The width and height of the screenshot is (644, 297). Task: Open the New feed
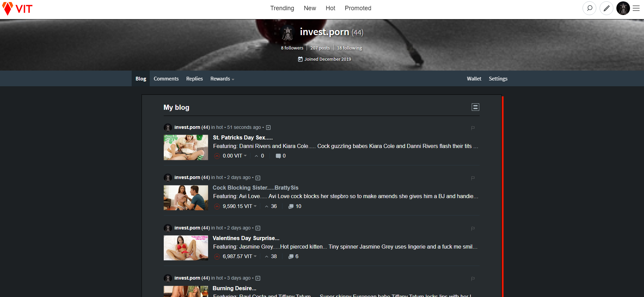(310, 8)
